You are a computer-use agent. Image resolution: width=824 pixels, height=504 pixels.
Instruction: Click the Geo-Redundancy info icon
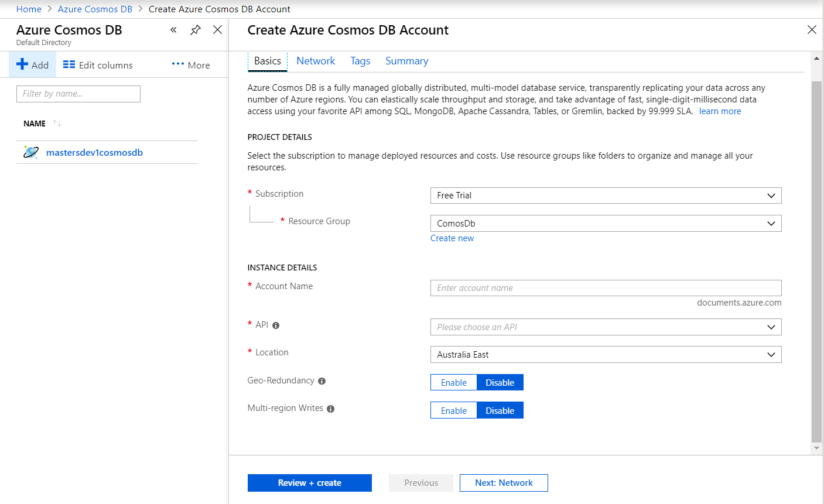pos(322,381)
